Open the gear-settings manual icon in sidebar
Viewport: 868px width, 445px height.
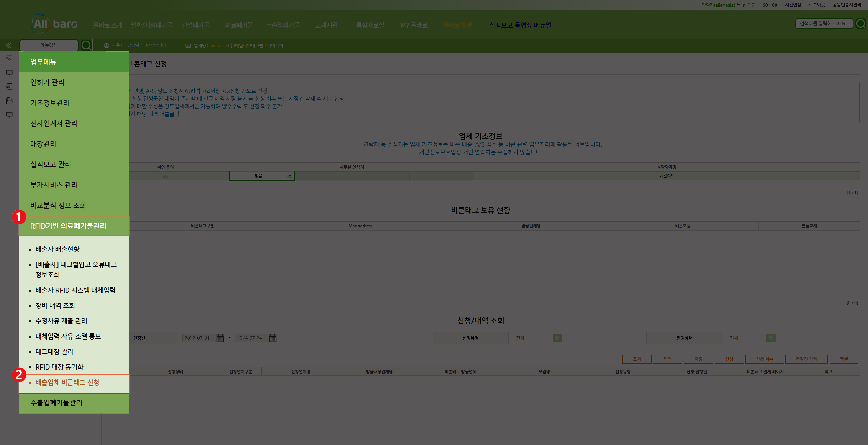[9, 87]
